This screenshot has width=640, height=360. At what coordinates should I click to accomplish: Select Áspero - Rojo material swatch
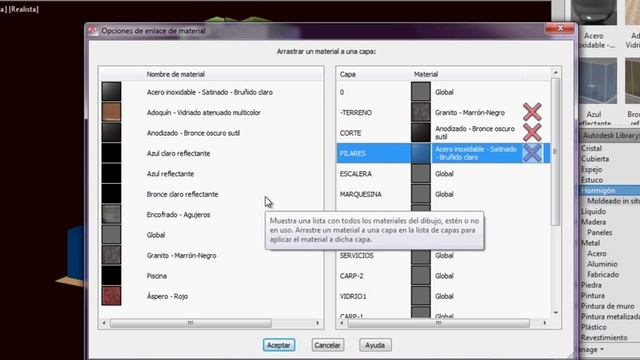point(111,296)
